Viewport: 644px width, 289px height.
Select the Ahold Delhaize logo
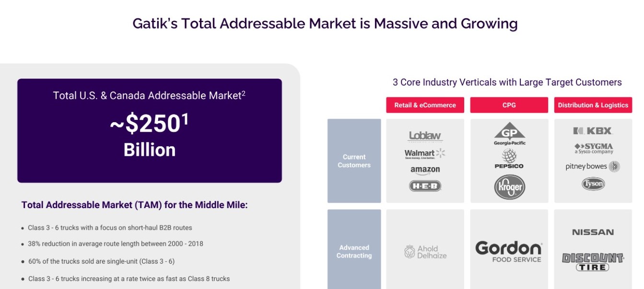pos(425,252)
